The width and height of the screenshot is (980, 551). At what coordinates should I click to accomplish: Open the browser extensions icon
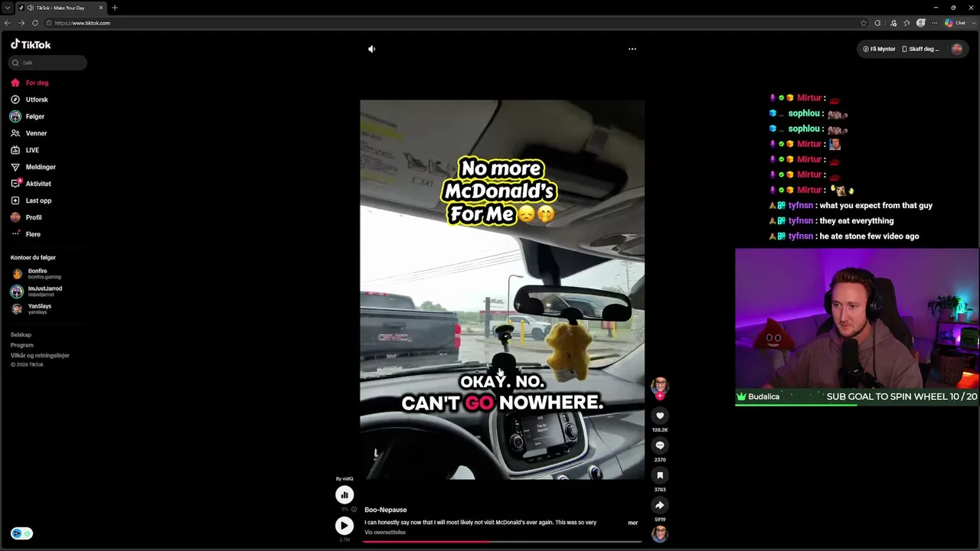(877, 23)
